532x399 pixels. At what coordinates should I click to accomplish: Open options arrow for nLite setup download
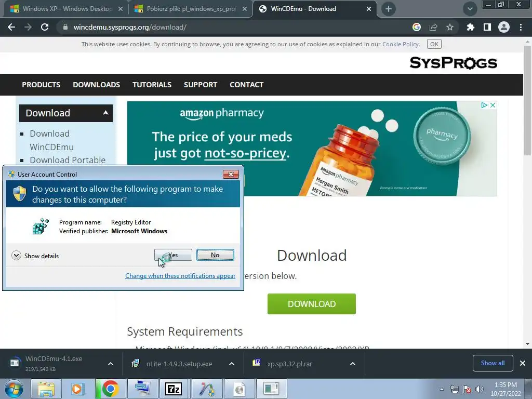coord(232,364)
